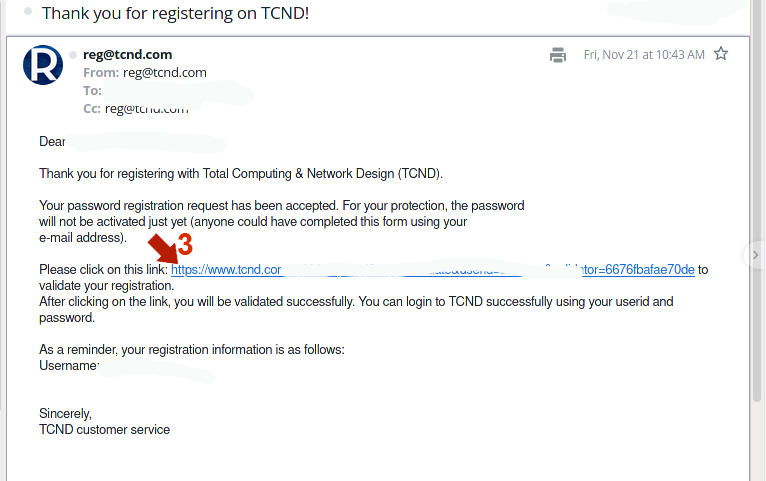The height and width of the screenshot is (481, 766).
Task: Click the print email icon
Action: click(x=558, y=55)
